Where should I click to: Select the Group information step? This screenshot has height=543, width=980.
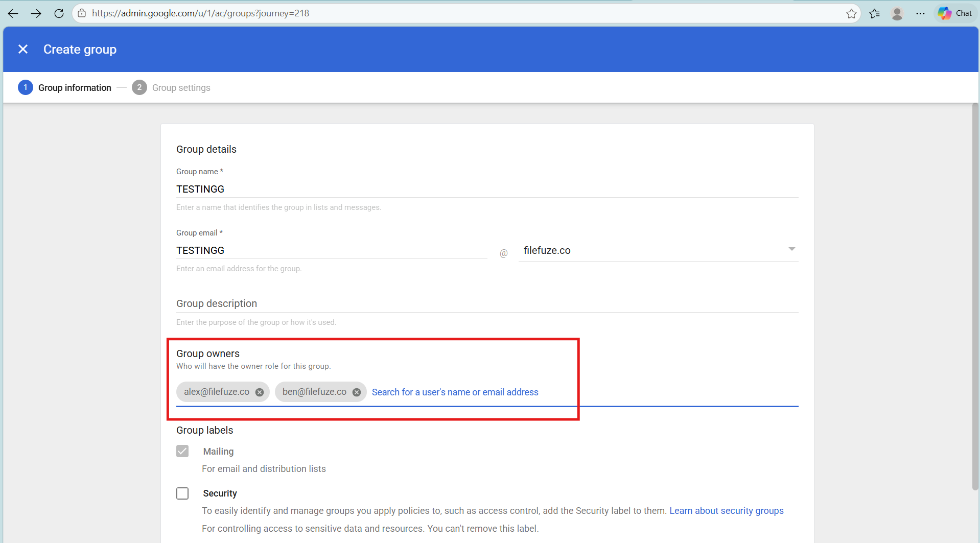tap(65, 87)
